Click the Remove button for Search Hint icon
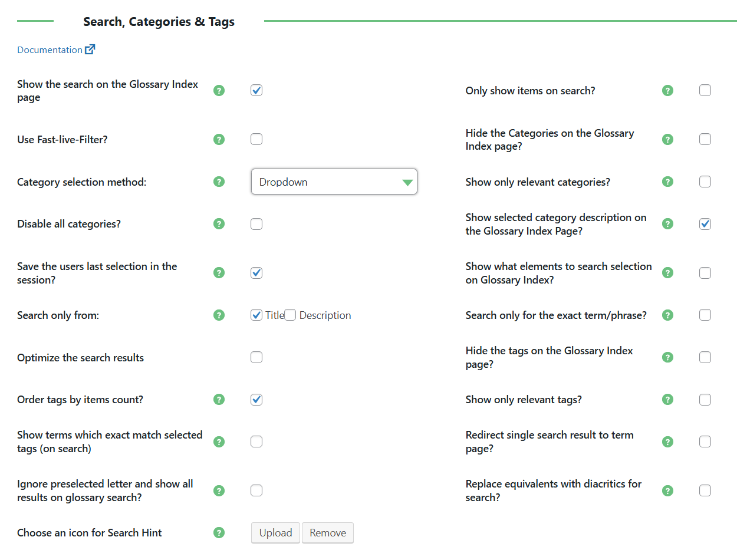 tap(328, 533)
